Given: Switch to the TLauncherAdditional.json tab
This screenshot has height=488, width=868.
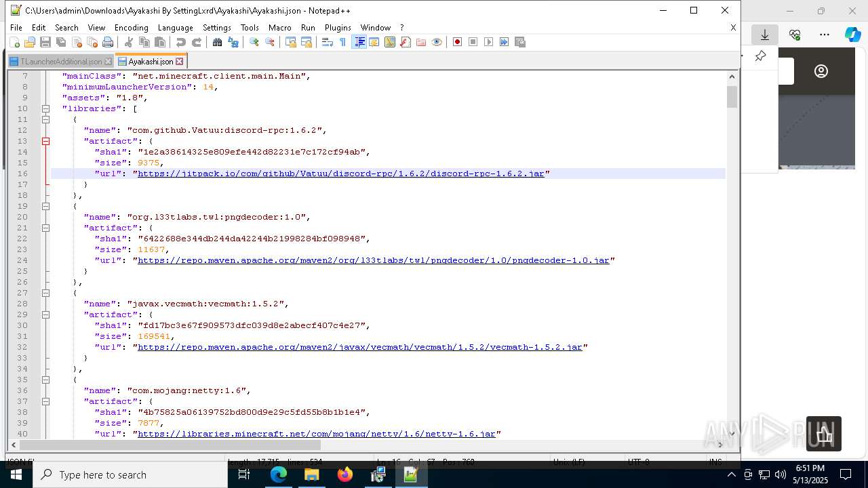Looking at the screenshot, I should click(x=61, y=62).
